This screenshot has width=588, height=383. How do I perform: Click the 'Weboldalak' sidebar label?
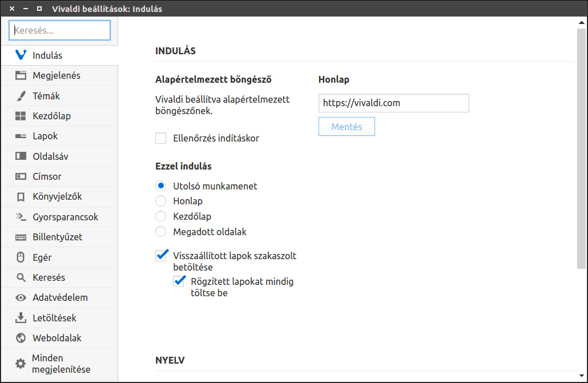tap(57, 338)
